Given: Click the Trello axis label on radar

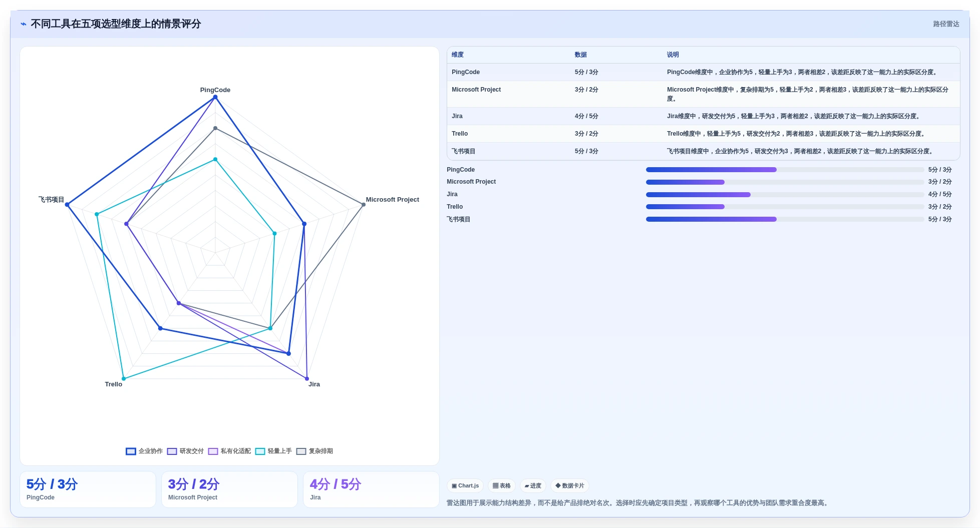Looking at the screenshot, I should [114, 384].
